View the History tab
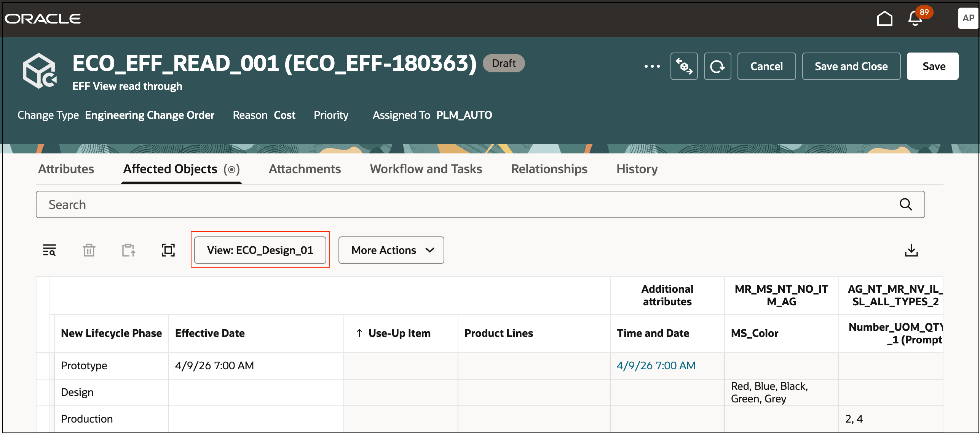Viewport: 980px width, 434px height. click(x=637, y=169)
